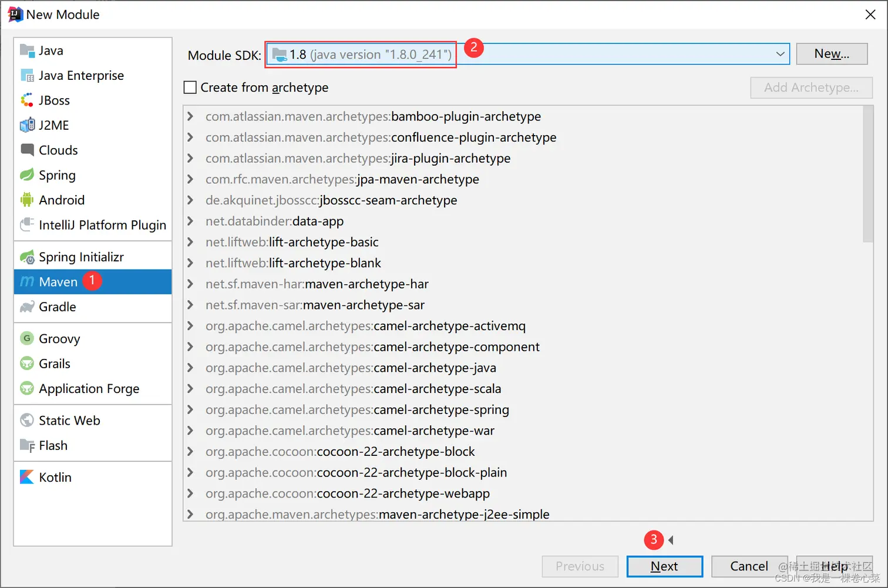This screenshot has width=888, height=588.
Task: Enable the Create from archetype checkbox
Action: (190, 88)
